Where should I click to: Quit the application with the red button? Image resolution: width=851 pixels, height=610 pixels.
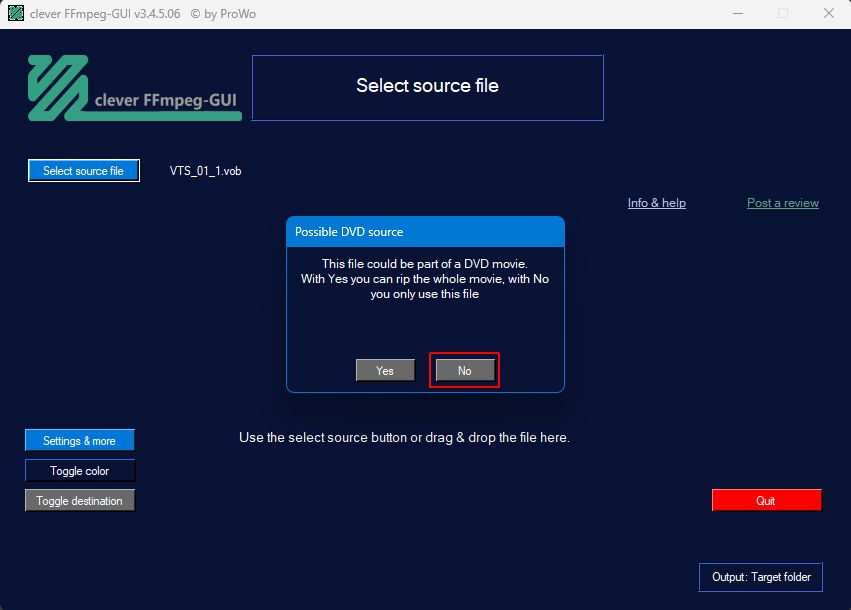[x=766, y=500]
